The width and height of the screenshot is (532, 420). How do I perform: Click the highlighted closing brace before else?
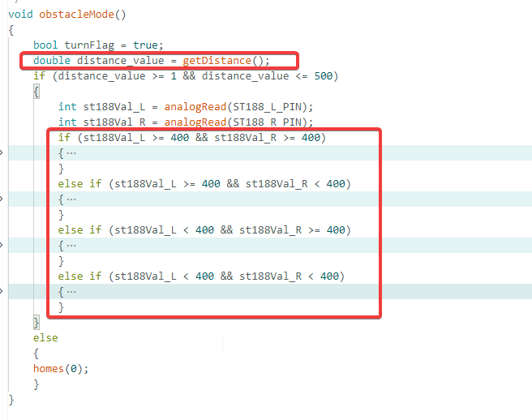[x=36, y=322]
